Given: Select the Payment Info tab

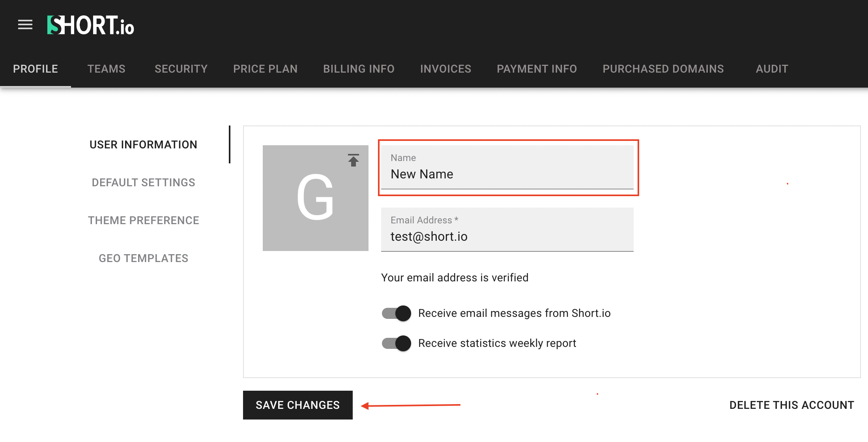Looking at the screenshot, I should (537, 69).
